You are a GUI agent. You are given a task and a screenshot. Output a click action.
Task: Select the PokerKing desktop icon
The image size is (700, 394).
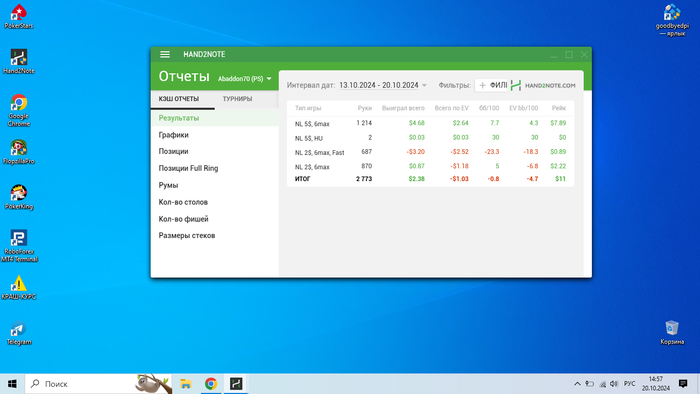click(x=19, y=197)
